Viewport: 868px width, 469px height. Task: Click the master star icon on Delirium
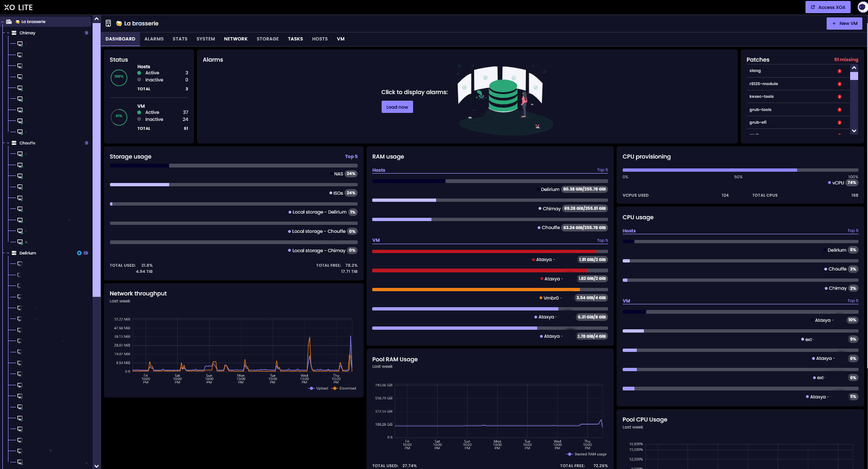79,253
